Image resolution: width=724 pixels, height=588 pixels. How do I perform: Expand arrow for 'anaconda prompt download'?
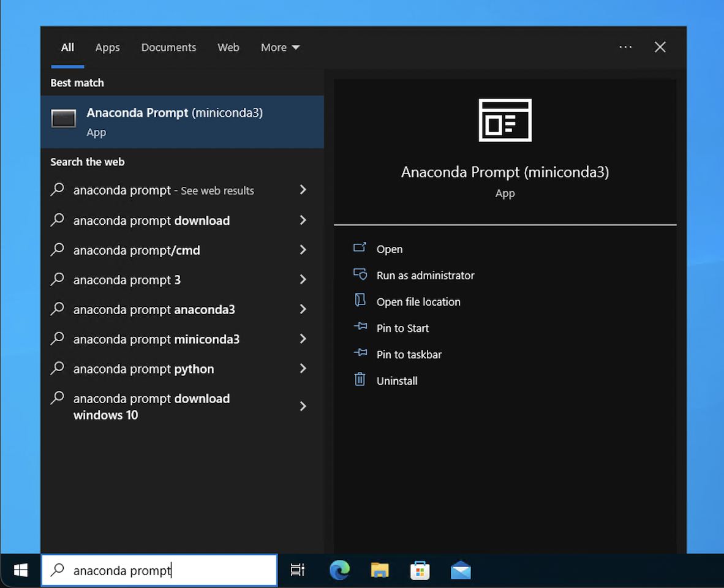(x=303, y=220)
